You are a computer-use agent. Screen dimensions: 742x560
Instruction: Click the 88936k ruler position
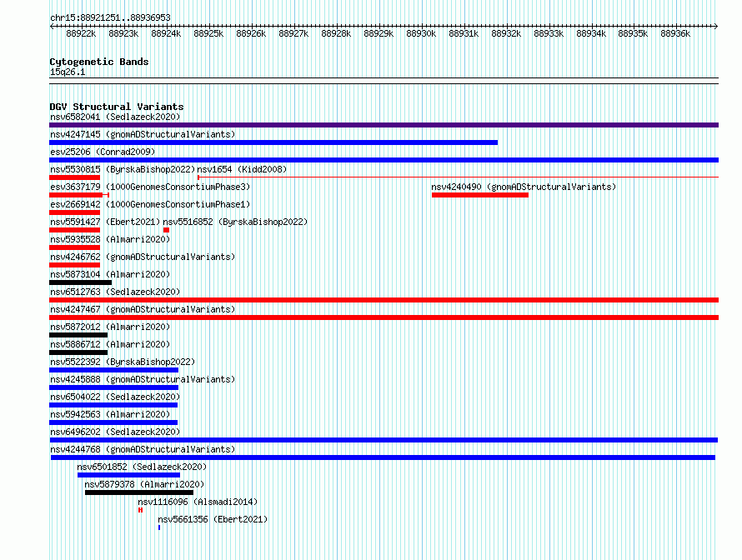point(675,33)
